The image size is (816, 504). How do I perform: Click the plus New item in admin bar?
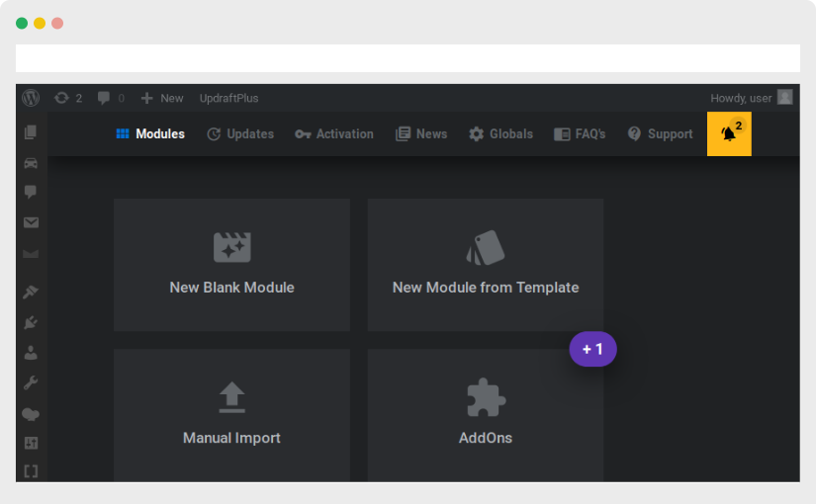pyautogui.click(x=162, y=98)
